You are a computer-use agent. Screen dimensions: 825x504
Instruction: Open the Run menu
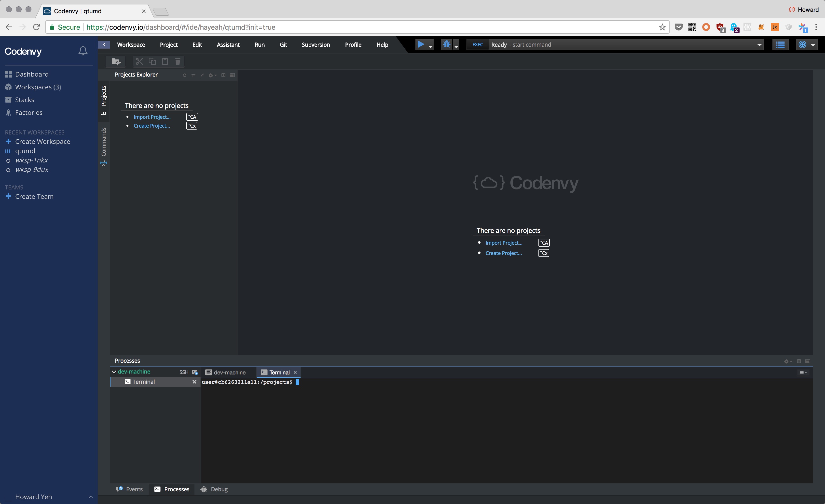click(x=260, y=45)
